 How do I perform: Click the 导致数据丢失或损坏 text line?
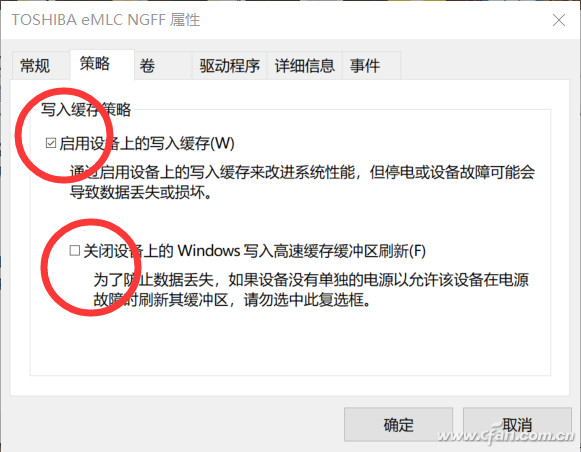(x=141, y=192)
